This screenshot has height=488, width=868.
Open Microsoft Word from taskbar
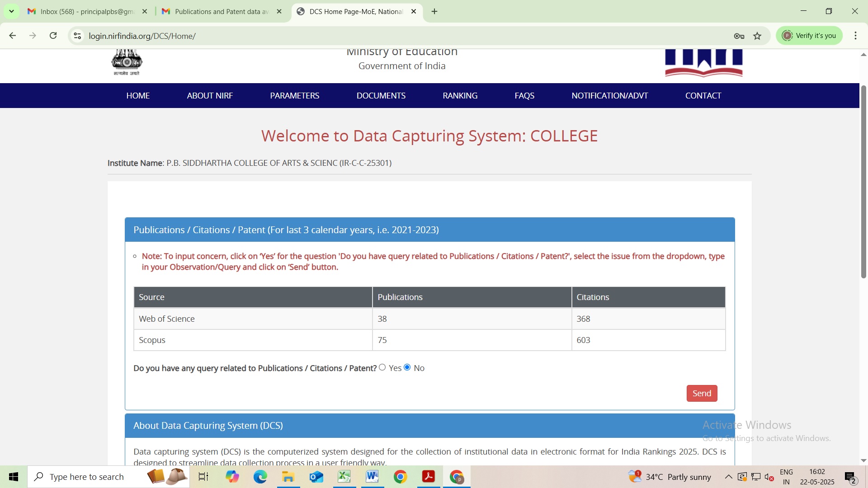pyautogui.click(x=372, y=477)
